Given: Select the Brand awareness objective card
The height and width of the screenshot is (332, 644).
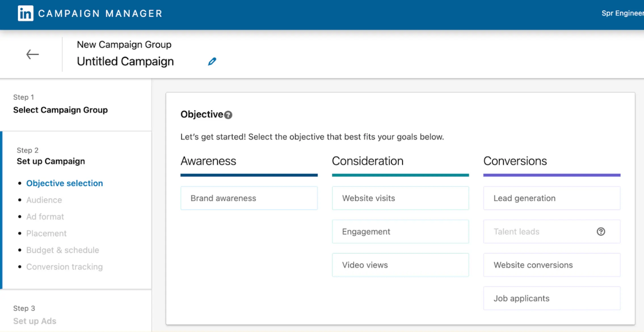Looking at the screenshot, I should (x=249, y=198).
